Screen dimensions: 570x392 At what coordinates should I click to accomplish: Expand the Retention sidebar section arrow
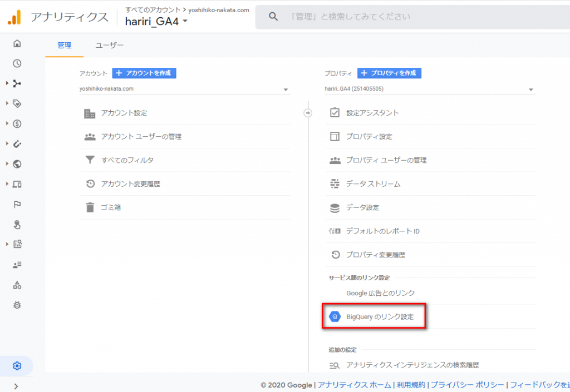click(7, 143)
